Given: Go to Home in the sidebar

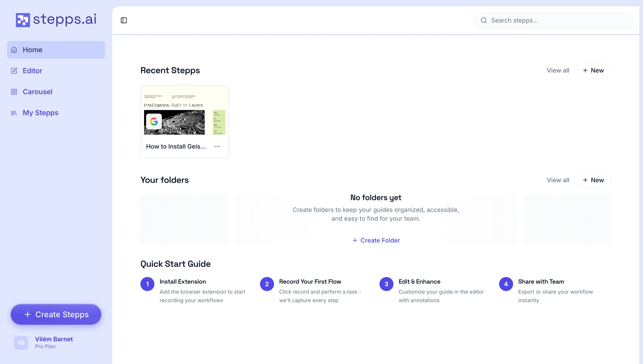Looking at the screenshot, I should point(56,50).
